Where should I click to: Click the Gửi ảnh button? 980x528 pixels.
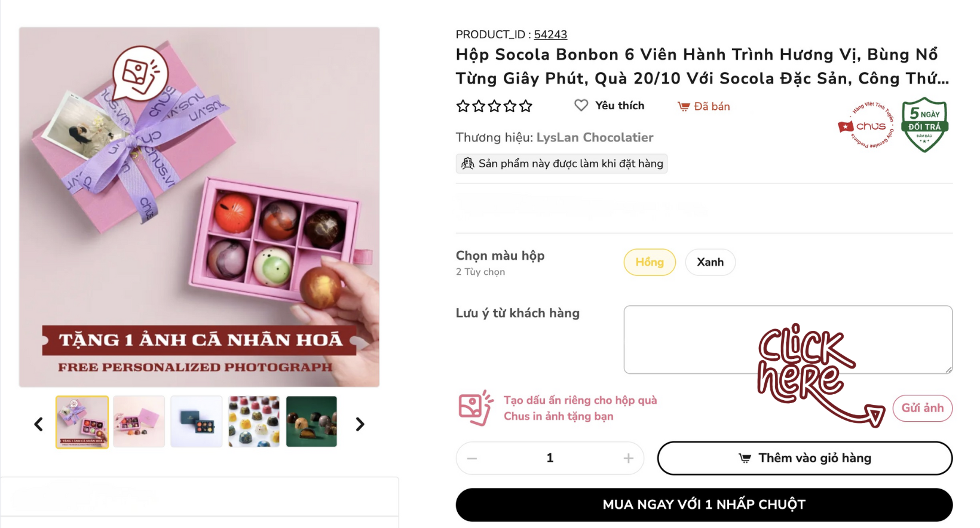click(x=922, y=409)
